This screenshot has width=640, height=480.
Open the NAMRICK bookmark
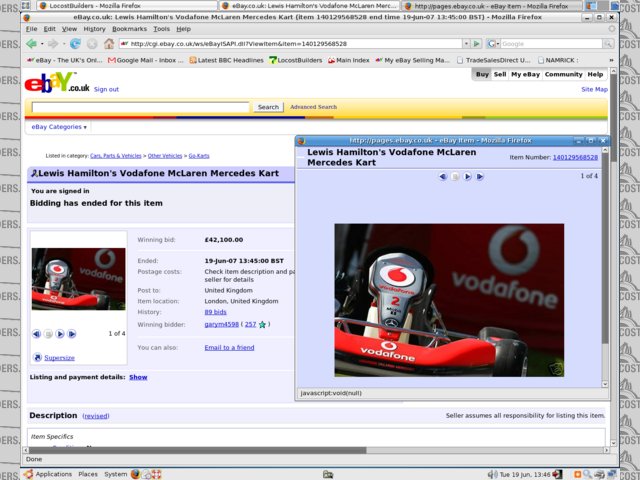pos(558,60)
